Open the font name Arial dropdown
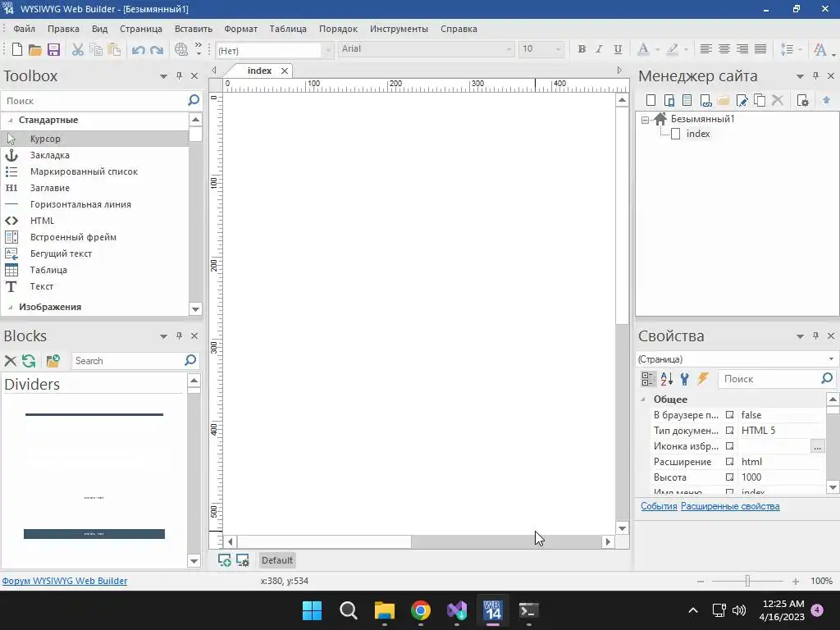The height and width of the screenshot is (630, 840). tap(509, 49)
